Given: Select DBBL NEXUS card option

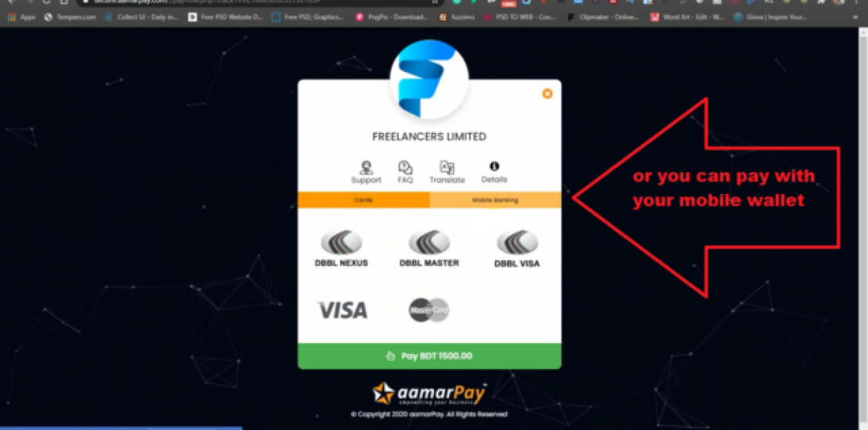Looking at the screenshot, I should [x=342, y=249].
